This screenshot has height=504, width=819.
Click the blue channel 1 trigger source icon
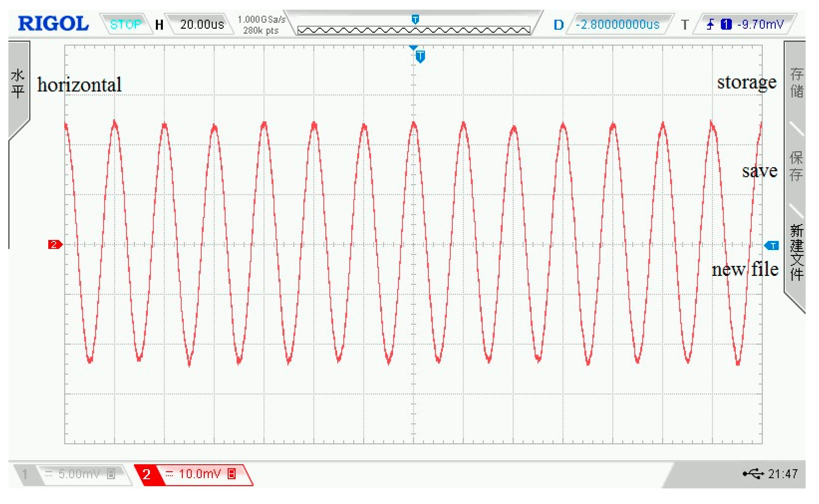726,24
